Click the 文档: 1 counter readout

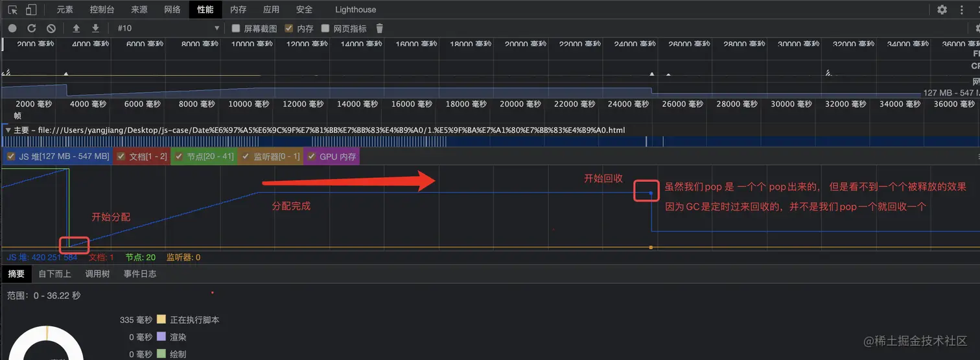coord(101,258)
